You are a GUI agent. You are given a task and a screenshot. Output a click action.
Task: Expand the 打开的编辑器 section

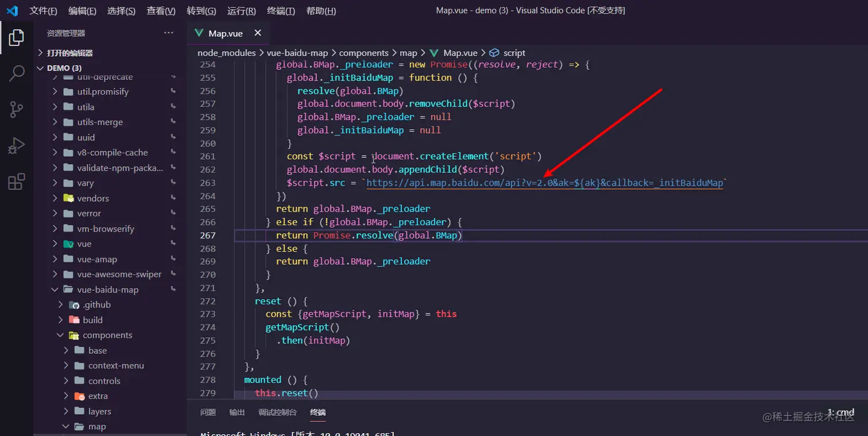click(x=40, y=53)
